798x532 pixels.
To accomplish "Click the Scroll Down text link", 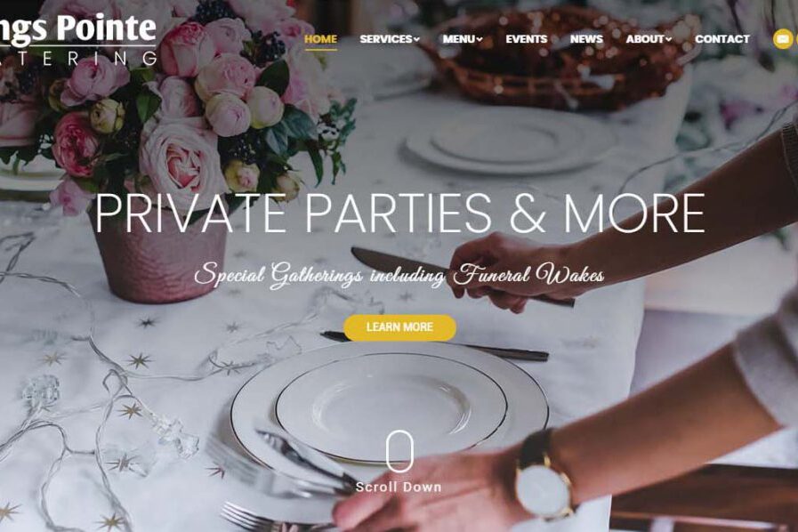I will (399, 488).
